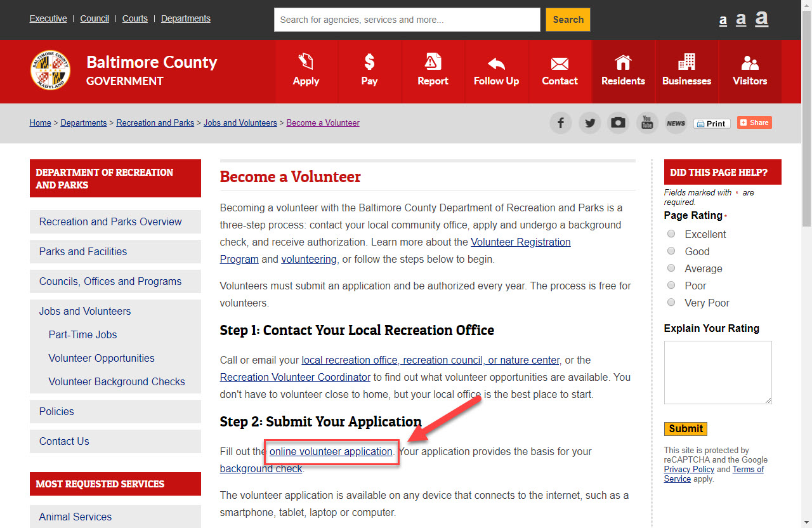This screenshot has width=812, height=528.
Task: Select the Good page rating
Action: pyautogui.click(x=671, y=251)
